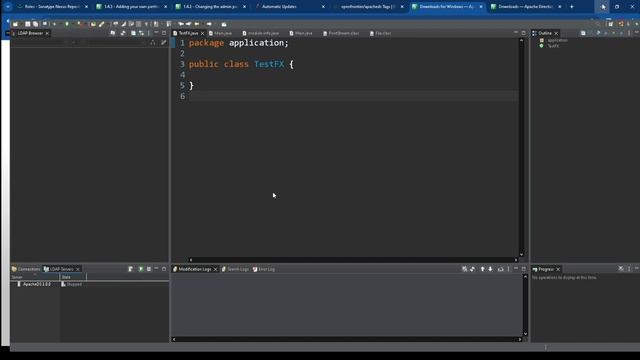Click the down arrow in Modification Logs toolbar
Screen dimensions: 640x360
tap(490, 269)
